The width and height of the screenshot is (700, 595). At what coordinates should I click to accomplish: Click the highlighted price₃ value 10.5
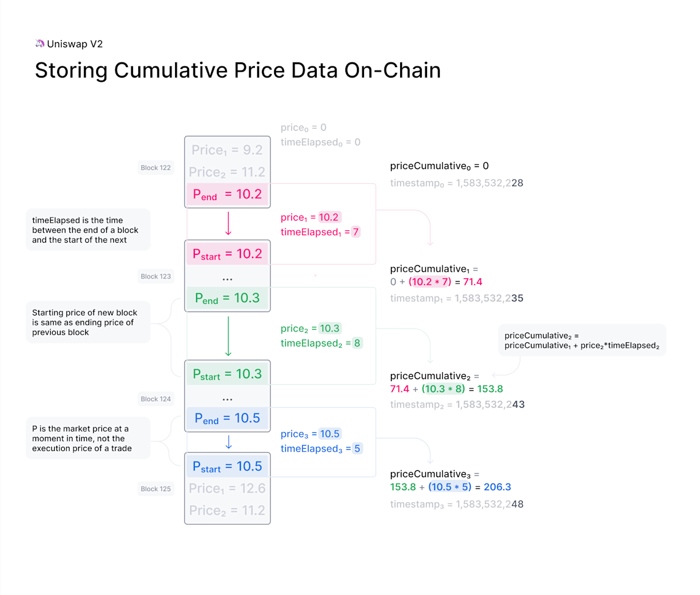tap(330, 434)
